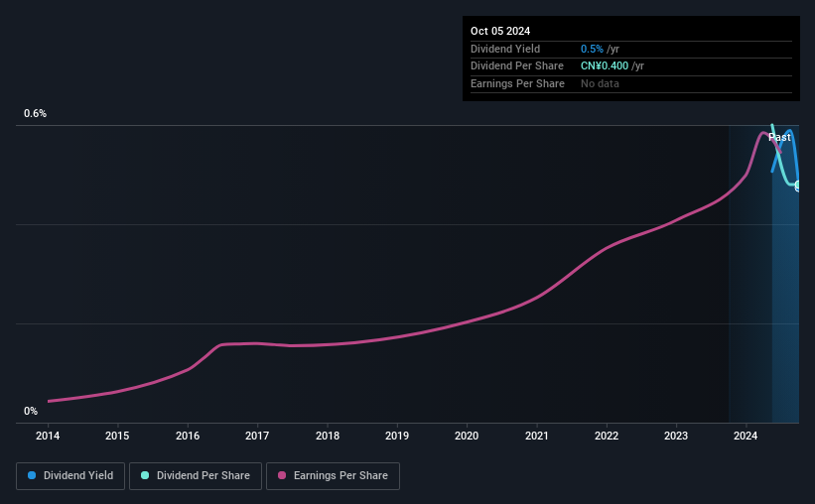This screenshot has height=504, width=815.
Task: Select the 2022 x-axis label
Action: pos(607,436)
